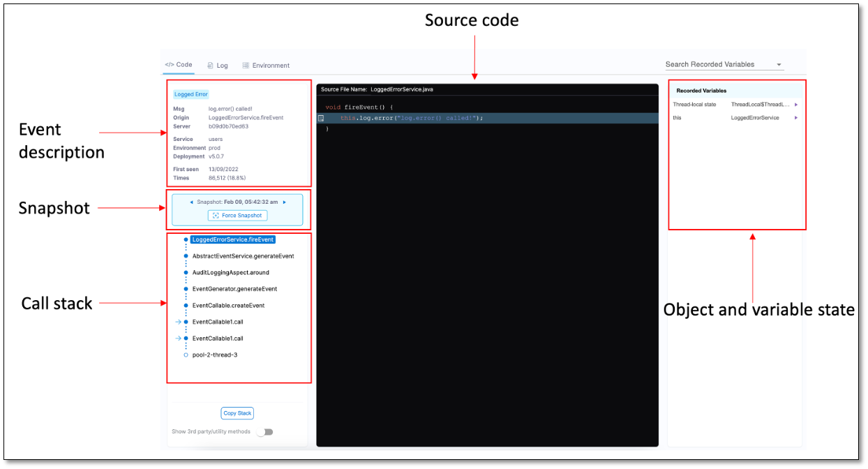Click the Logged Error badge
The height and width of the screenshot is (469, 868).
click(190, 94)
